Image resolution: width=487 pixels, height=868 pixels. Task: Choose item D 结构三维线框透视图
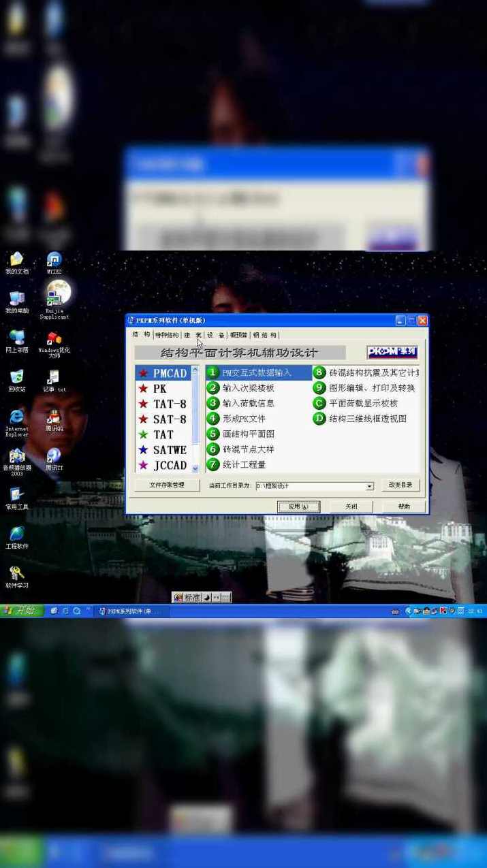coord(360,419)
